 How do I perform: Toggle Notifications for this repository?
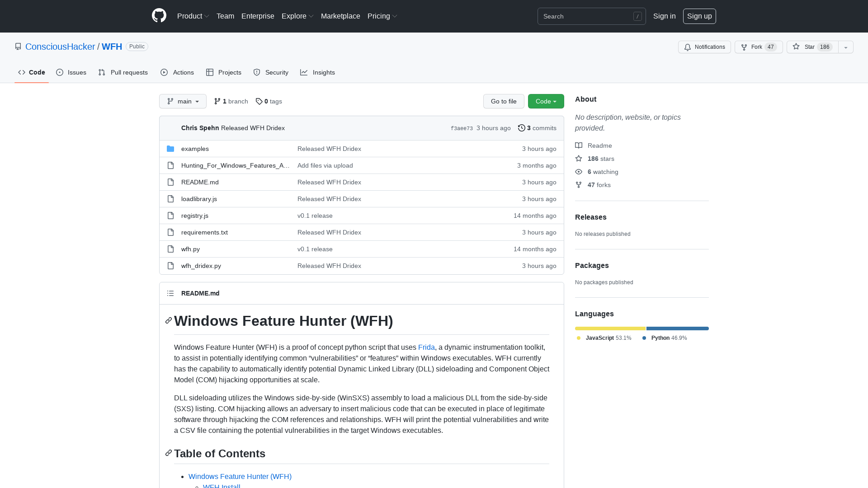click(x=704, y=47)
